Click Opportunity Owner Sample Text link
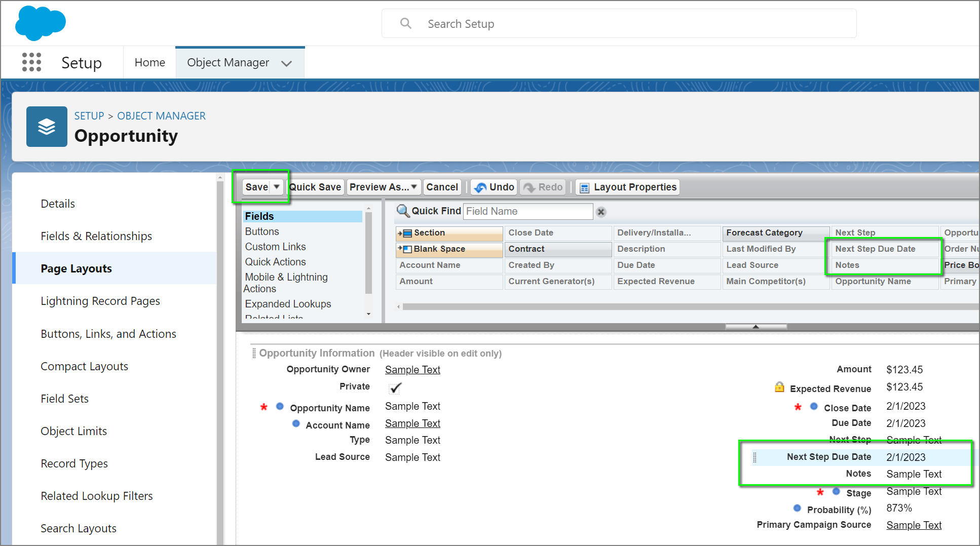The image size is (980, 546). click(x=412, y=370)
